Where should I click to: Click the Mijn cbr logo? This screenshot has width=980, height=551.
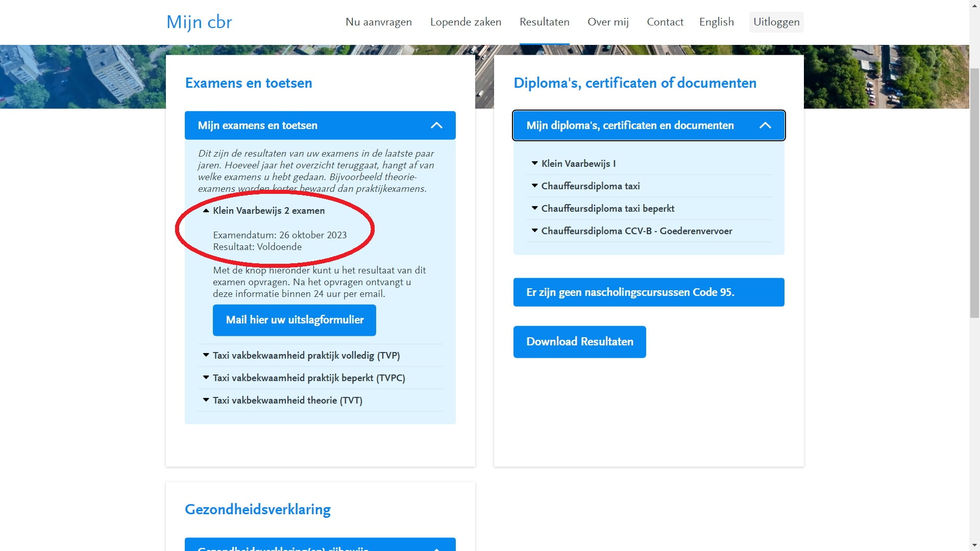tap(199, 22)
